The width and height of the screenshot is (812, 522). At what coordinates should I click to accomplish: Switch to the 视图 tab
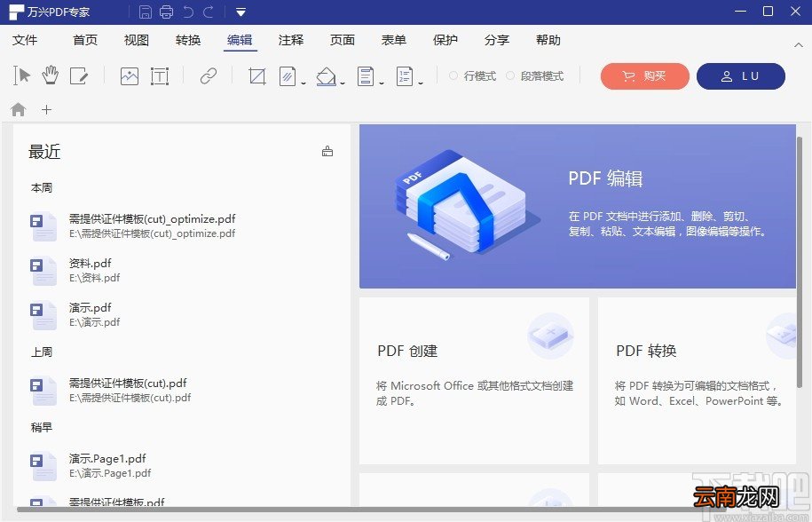[136, 40]
